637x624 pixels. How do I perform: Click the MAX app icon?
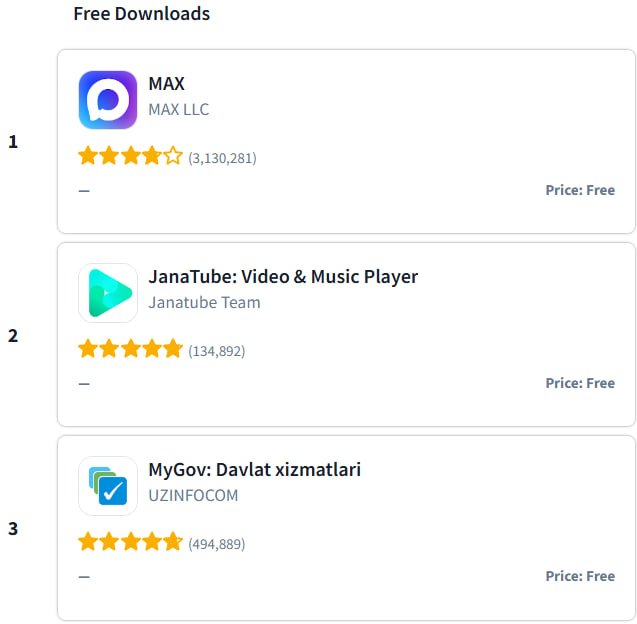point(108,100)
